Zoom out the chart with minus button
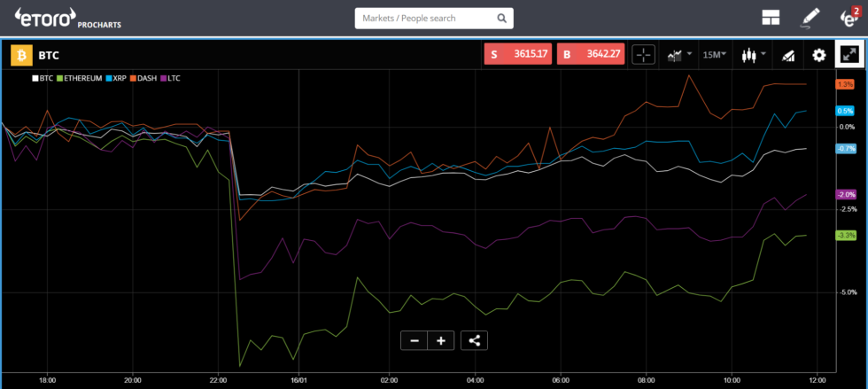The image size is (868, 389). [414, 340]
